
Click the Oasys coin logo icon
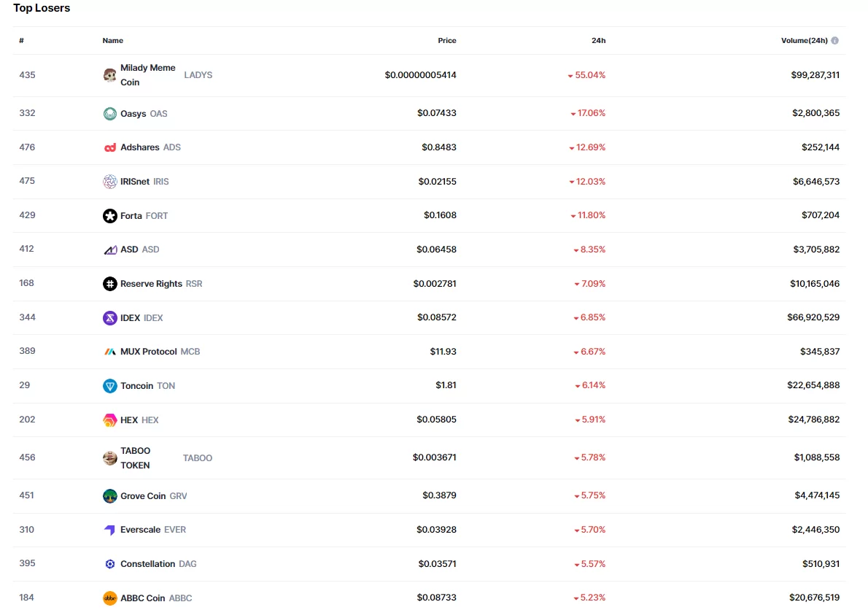coord(110,114)
